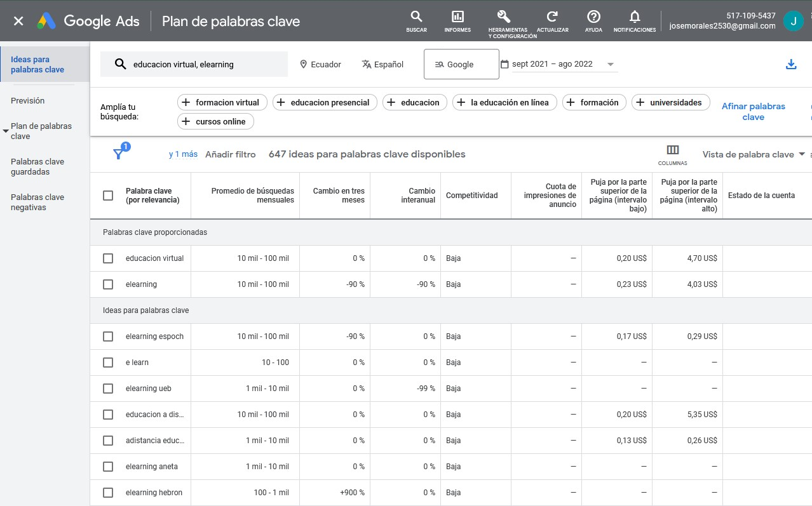Open the Columnas column settings icon
812x506 pixels.
click(672, 150)
